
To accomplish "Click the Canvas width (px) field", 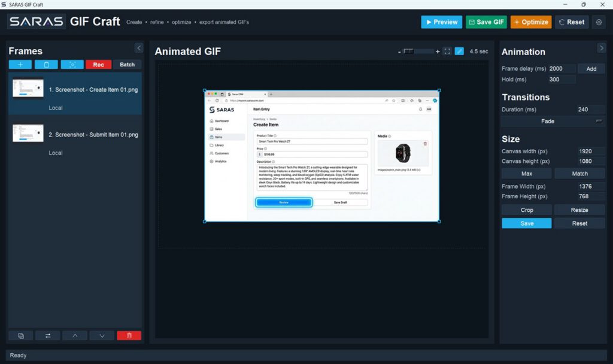I will tap(591, 151).
